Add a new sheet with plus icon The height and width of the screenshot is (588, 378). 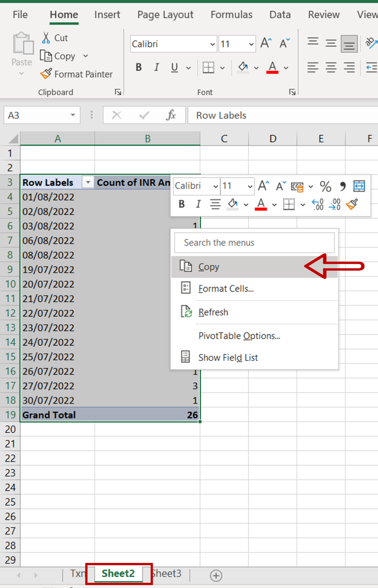(216, 575)
